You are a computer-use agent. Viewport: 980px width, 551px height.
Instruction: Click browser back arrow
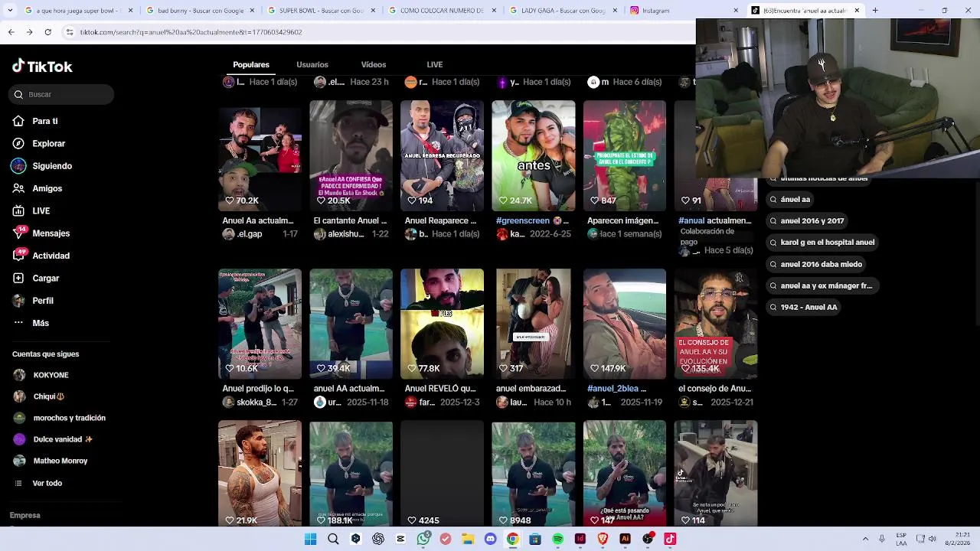(11, 32)
